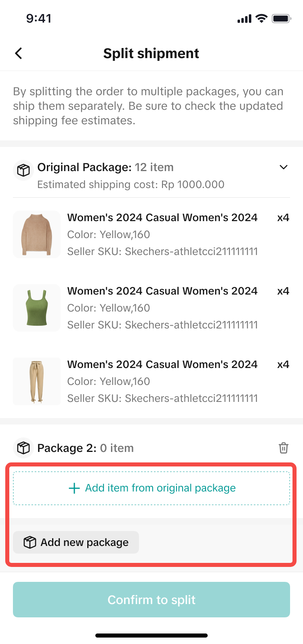The image size is (303, 644).
Task: Click the Estimated shipping cost line
Action: [x=130, y=184]
